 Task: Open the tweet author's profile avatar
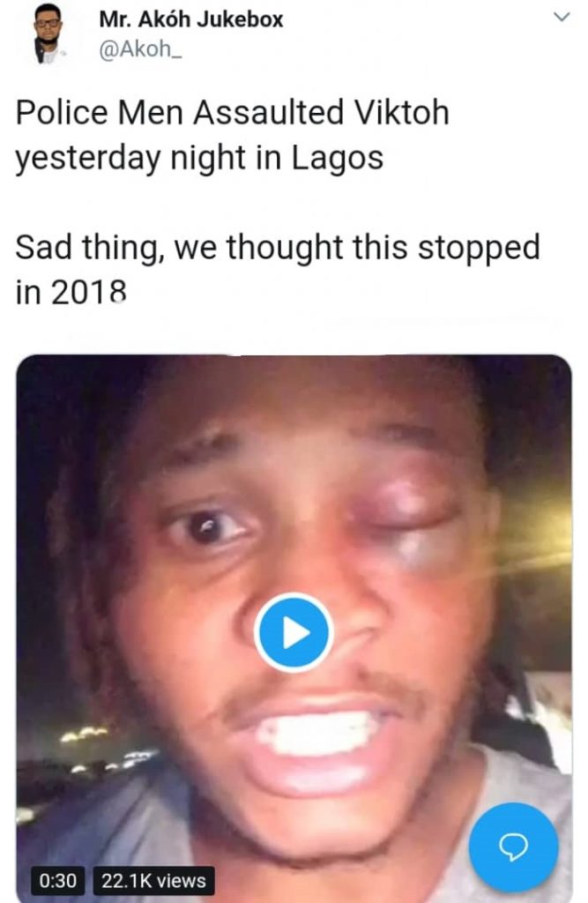pyautogui.click(x=48, y=34)
